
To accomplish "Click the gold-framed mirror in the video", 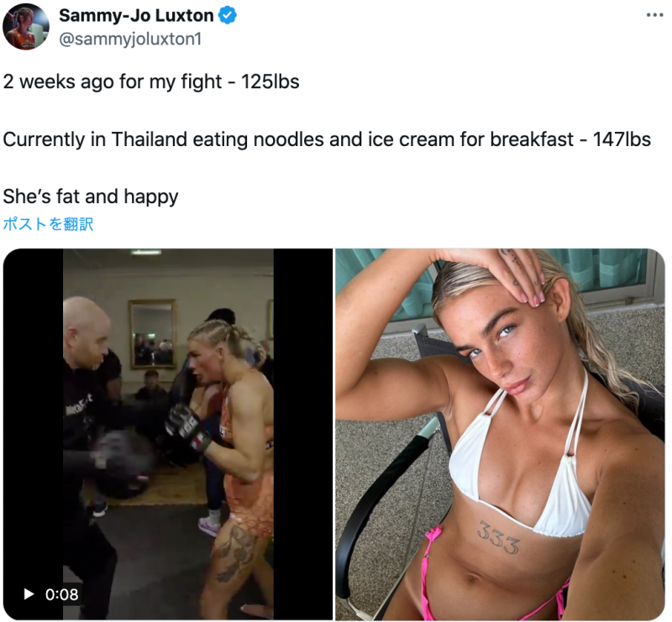I will pyautogui.click(x=153, y=334).
